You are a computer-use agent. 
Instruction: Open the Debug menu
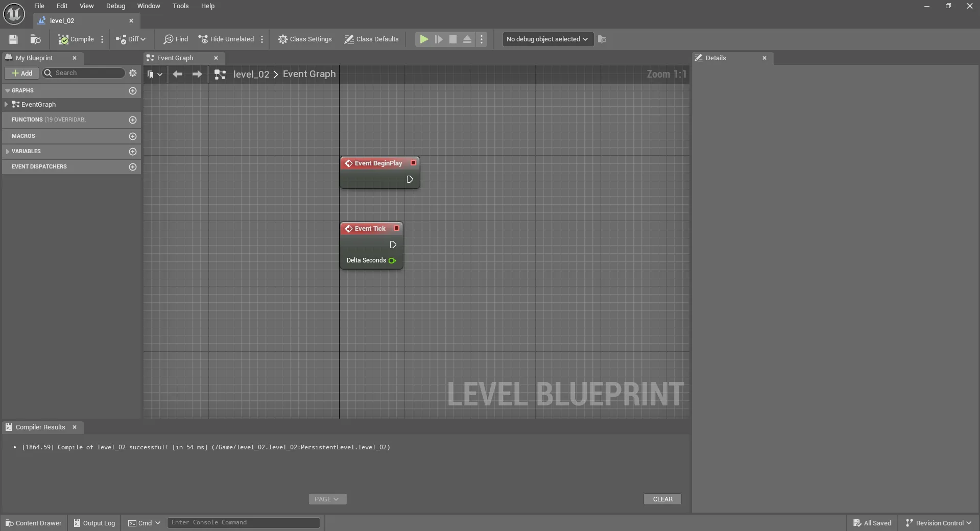coord(115,6)
